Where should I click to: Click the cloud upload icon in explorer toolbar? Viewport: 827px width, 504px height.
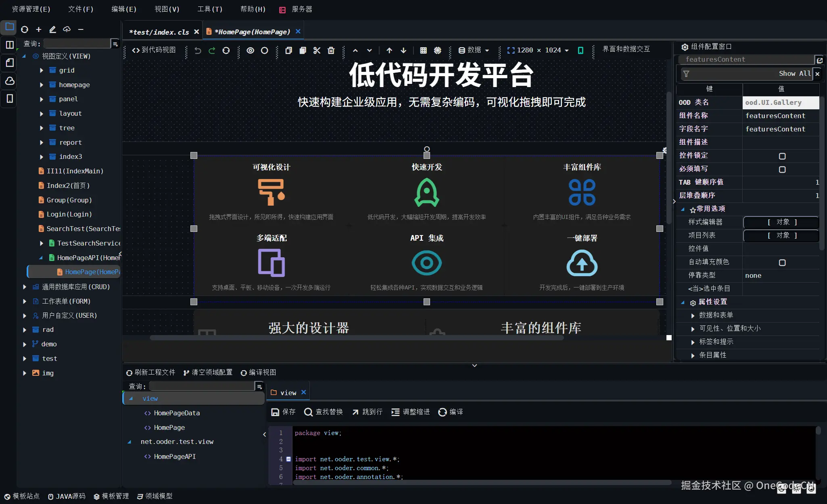point(67,29)
